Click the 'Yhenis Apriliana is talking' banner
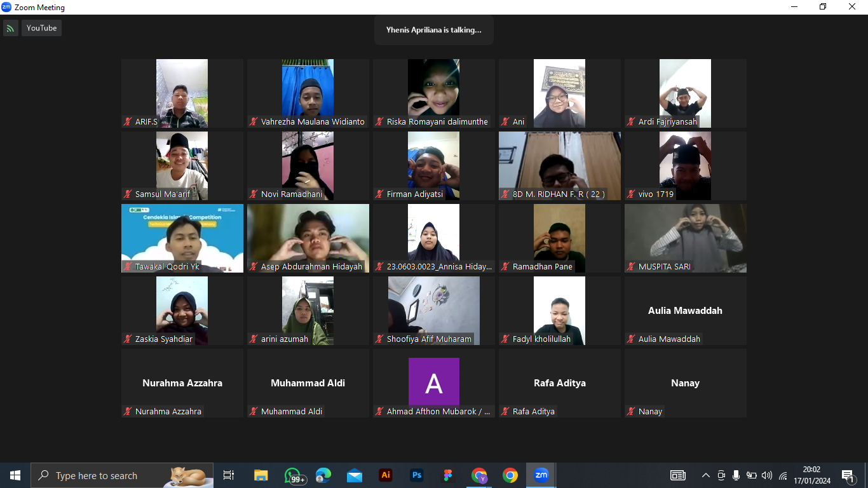The image size is (868, 488). tap(433, 30)
